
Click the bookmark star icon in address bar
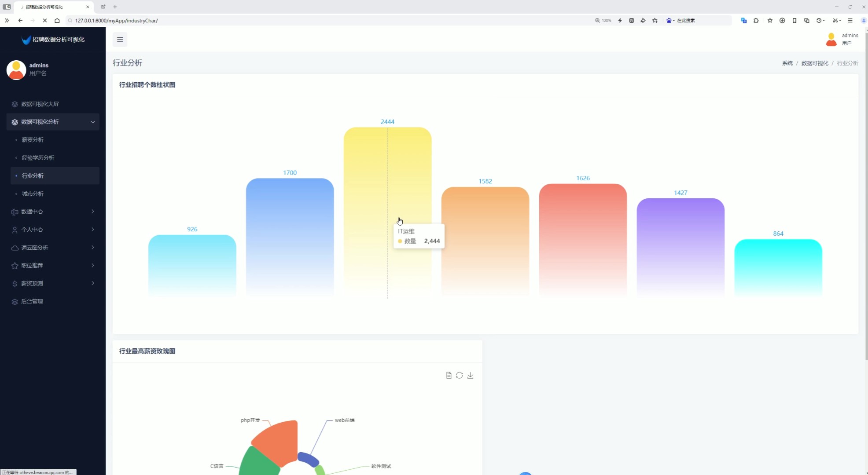point(655,21)
